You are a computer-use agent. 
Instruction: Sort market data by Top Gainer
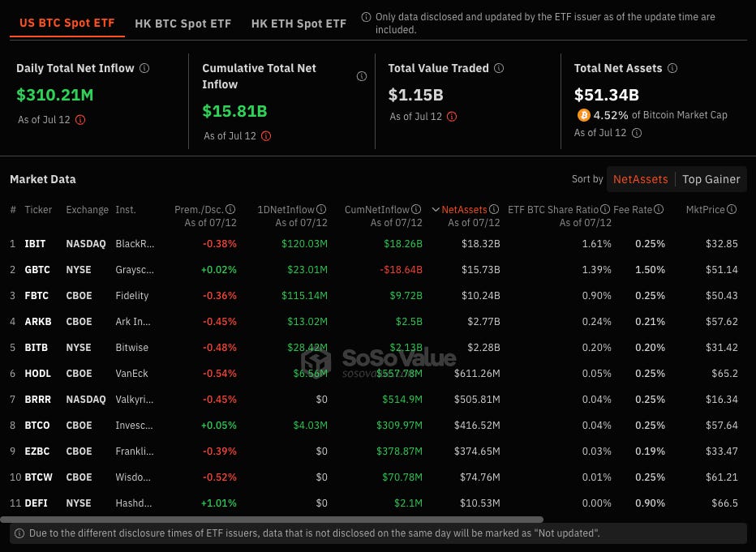(x=711, y=179)
